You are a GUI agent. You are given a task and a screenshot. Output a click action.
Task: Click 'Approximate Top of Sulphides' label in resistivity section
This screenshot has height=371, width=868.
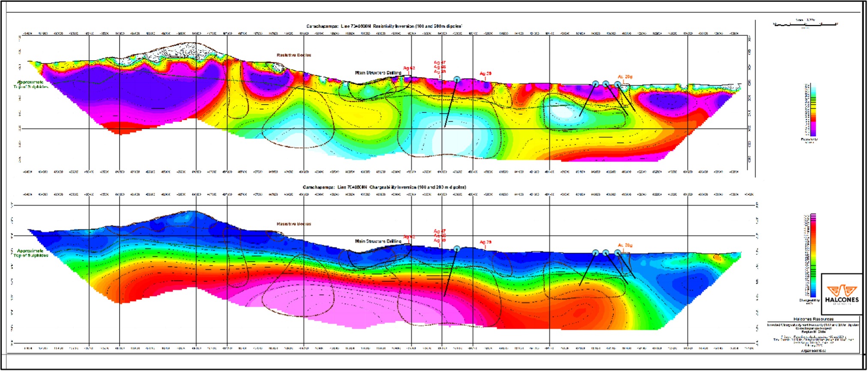pos(30,84)
